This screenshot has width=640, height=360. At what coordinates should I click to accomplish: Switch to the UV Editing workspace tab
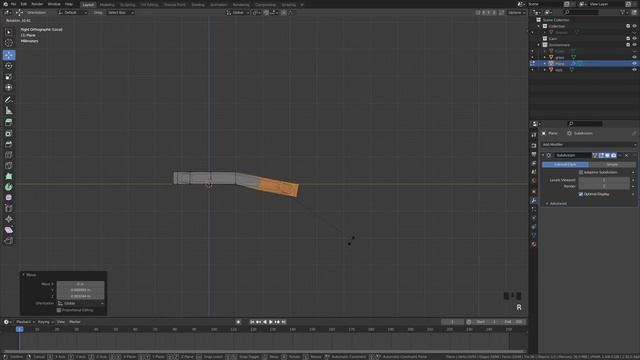tap(149, 5)
